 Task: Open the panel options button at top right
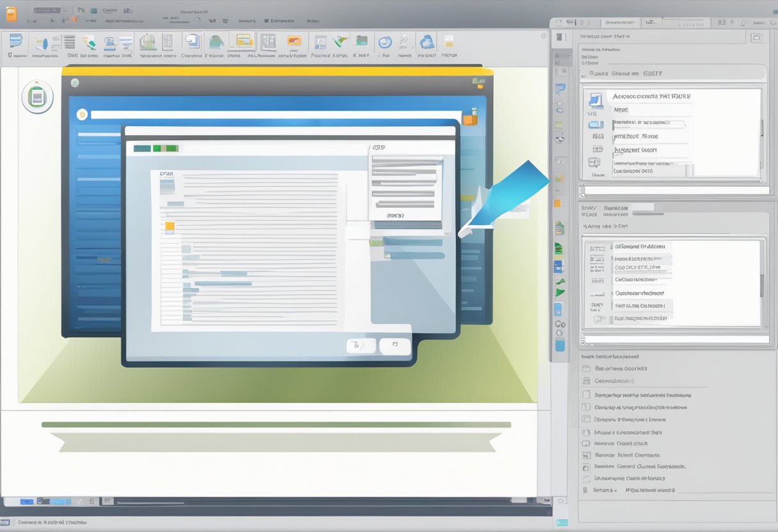coord(756,38)
